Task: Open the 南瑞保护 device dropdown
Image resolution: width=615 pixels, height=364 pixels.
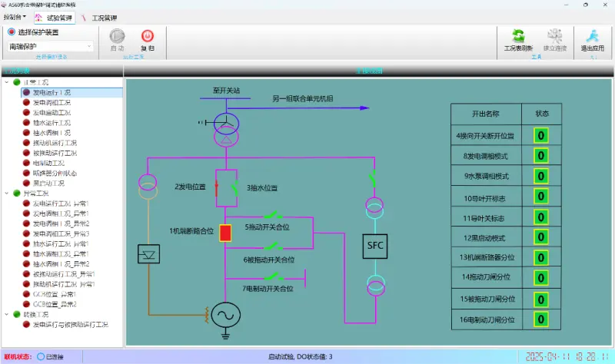Action: click(50, 47)
